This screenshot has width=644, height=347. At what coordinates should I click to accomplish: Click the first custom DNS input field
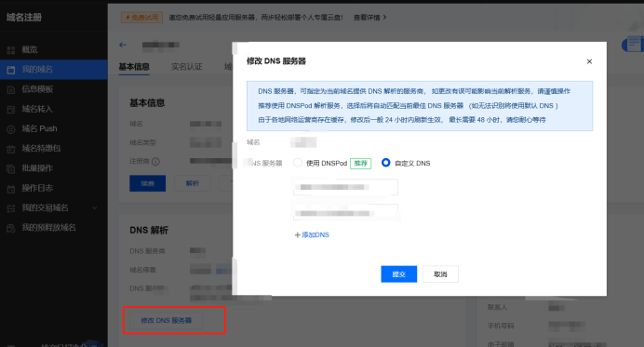coord(345,187)
